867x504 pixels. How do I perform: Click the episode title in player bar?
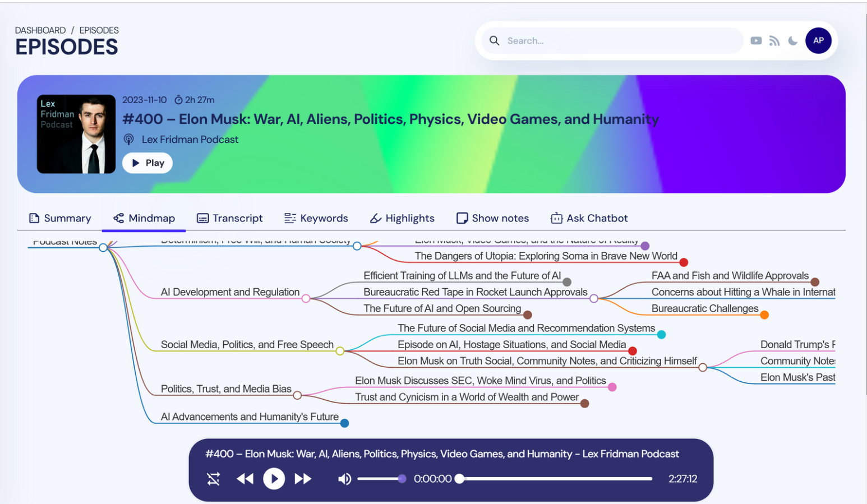[442, 454]
